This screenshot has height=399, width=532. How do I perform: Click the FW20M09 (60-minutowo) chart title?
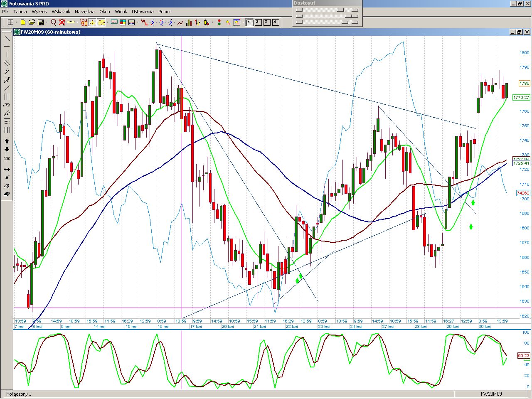51,32
